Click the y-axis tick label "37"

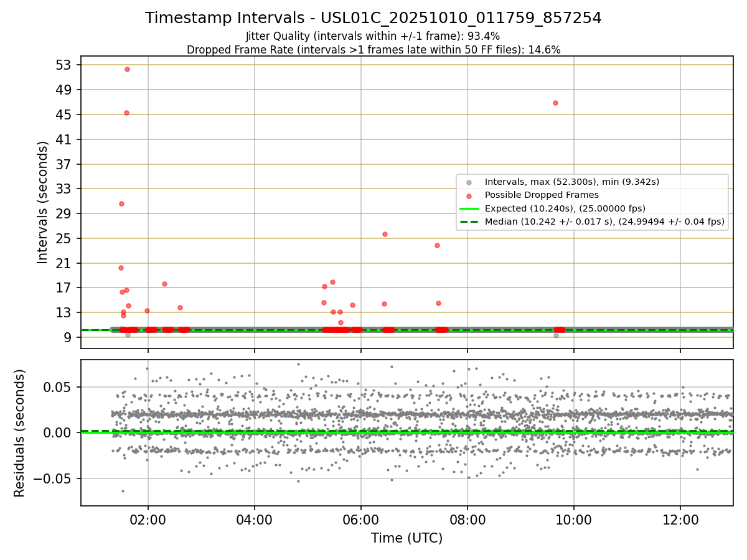click(x=65, y=165)
